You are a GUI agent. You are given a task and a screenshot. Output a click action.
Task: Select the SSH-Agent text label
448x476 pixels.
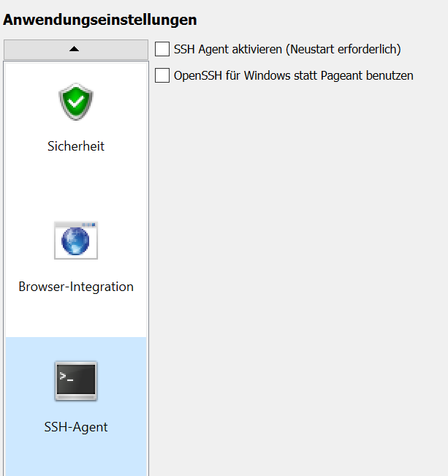tap(76, 427)
